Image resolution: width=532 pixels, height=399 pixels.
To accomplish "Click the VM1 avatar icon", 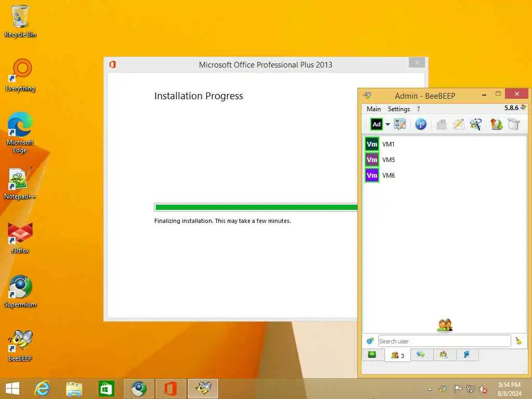I will click(372, 144).
